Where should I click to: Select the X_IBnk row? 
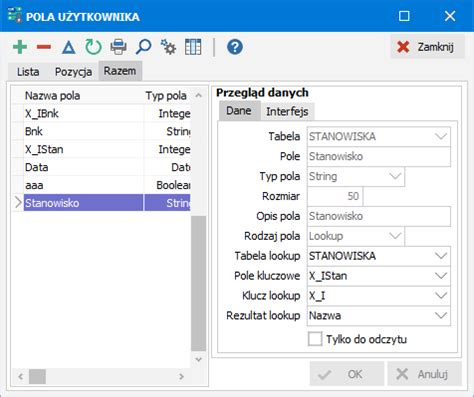tap(101, 114)
